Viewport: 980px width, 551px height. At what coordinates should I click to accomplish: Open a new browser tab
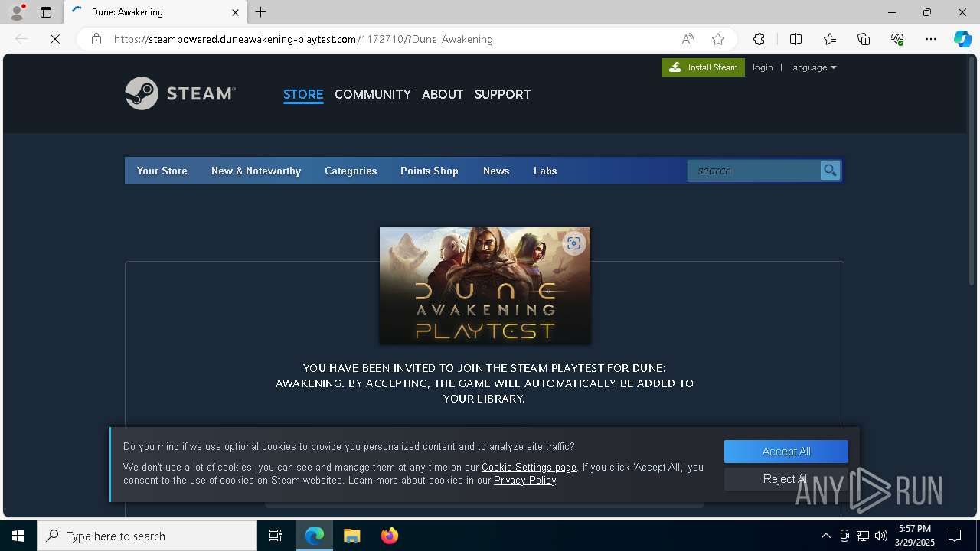coord(261,12)
